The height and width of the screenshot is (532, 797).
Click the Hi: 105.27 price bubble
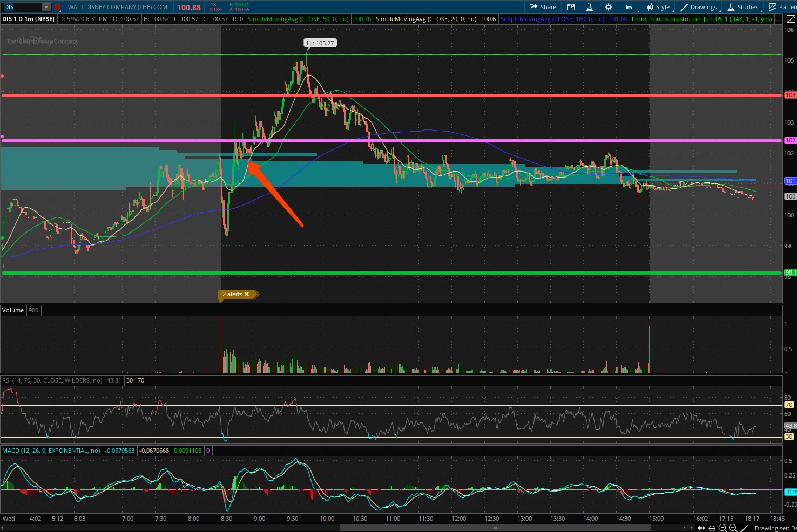(x=320, y=43)
